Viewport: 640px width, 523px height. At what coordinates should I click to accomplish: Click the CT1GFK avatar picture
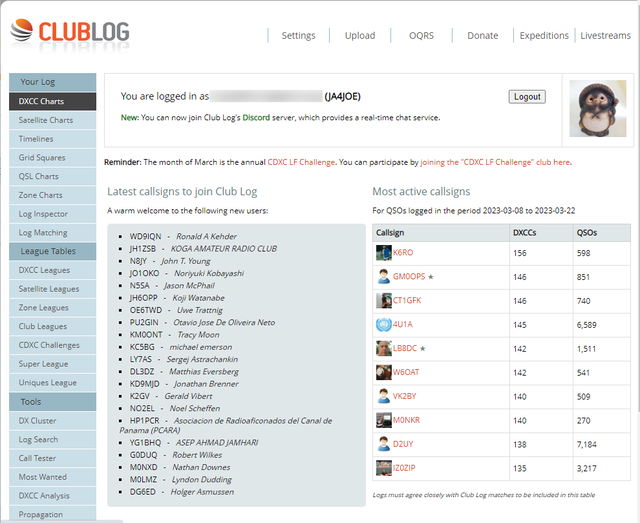click(384, 300)
